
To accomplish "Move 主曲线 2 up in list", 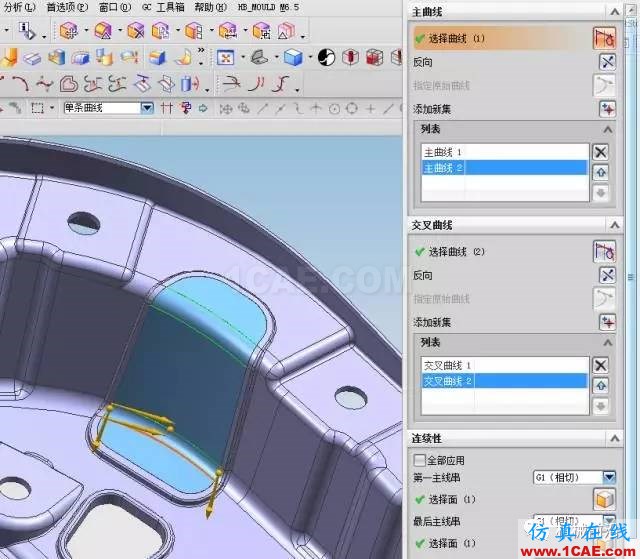I will tap(600, 172).
